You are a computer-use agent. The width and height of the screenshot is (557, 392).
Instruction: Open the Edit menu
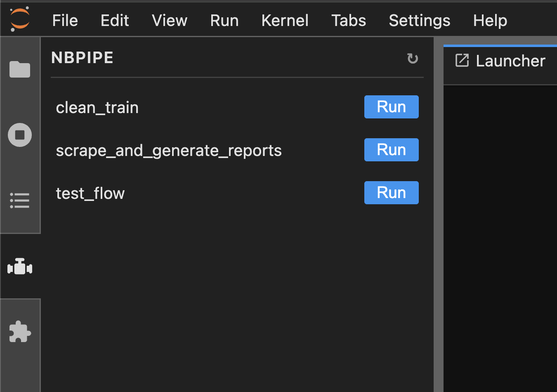tap(115, 20)
